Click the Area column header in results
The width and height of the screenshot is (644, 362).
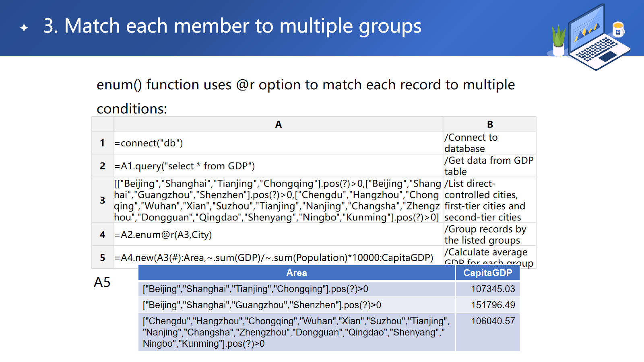(x=297, y=273)
